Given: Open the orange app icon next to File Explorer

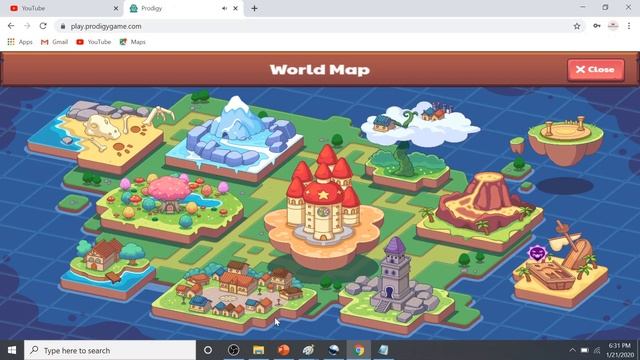Looking at the screenshot, I should pyautogui.click(x=284, y=350).
